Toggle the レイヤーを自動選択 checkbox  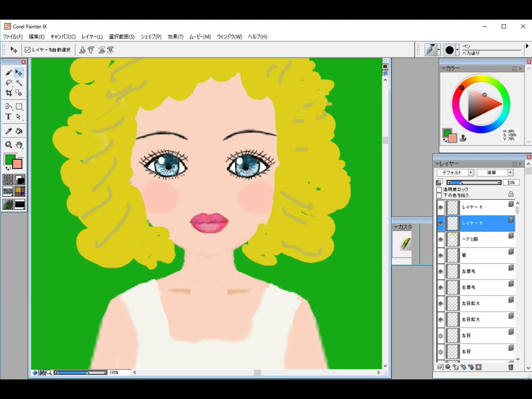point(28,50)
